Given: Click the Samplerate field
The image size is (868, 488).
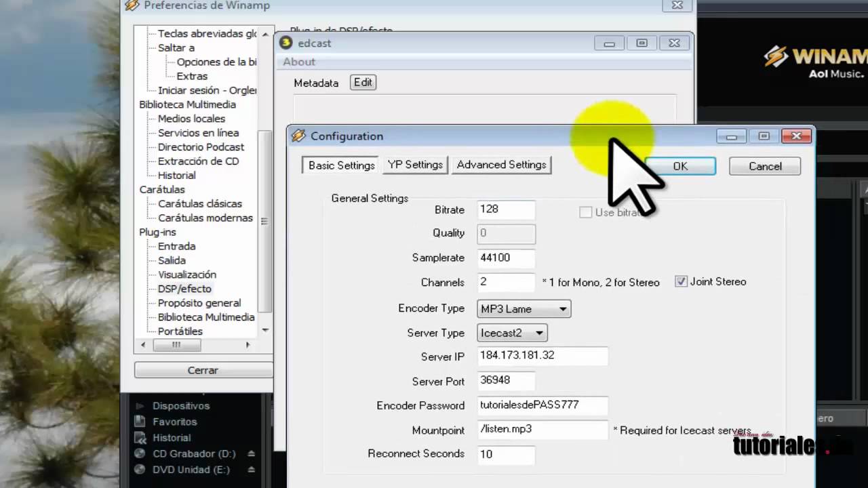Looking at the screenshot, I should (506, 258).
